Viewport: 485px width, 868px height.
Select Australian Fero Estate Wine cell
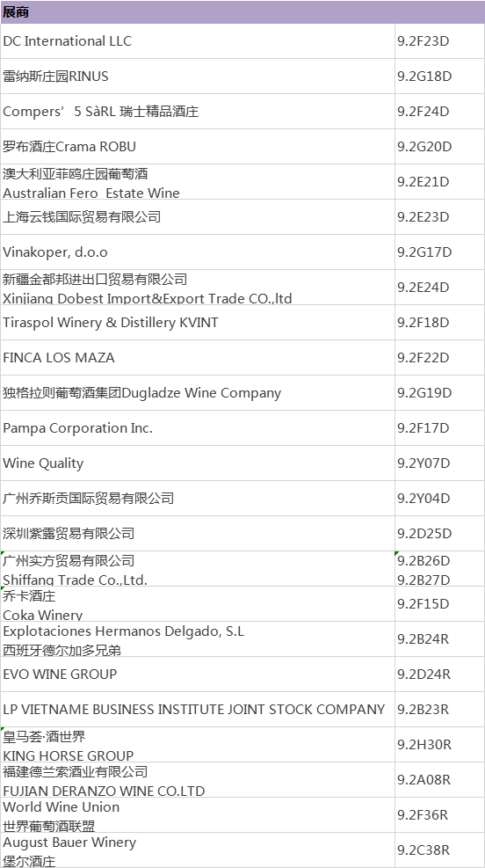pos(198,181)
